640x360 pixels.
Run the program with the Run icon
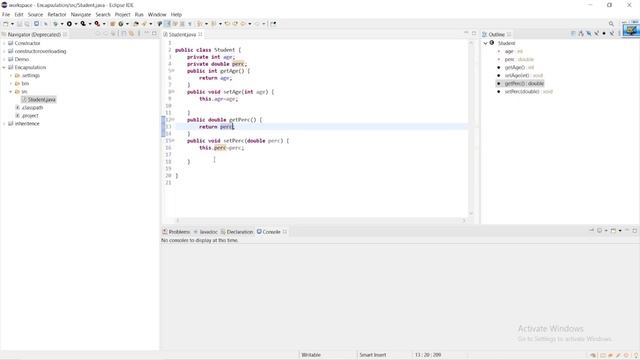click(x=69, y=24)
